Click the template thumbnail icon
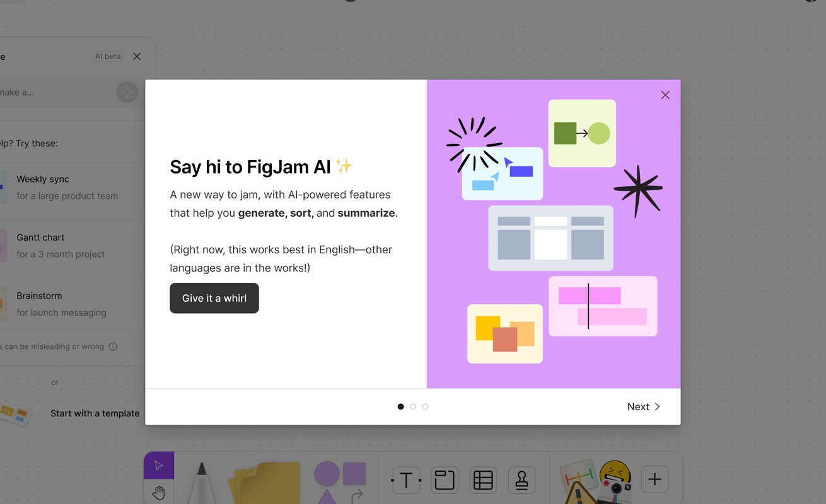The width and height of the screenshot is (826, 504). click(x=14, y=413)
